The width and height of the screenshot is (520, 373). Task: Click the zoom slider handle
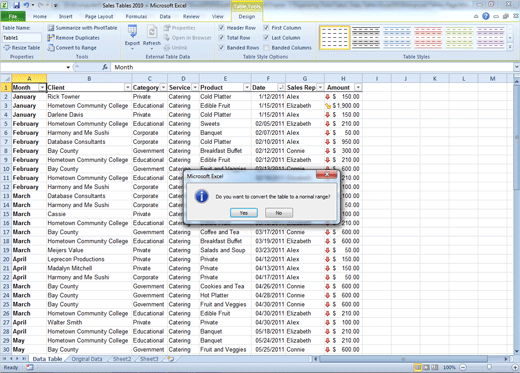(489, 367)
